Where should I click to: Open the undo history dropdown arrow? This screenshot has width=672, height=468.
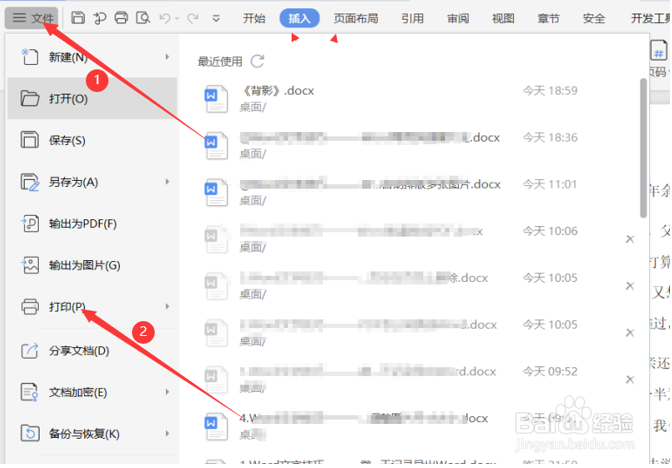coord(177,18)
